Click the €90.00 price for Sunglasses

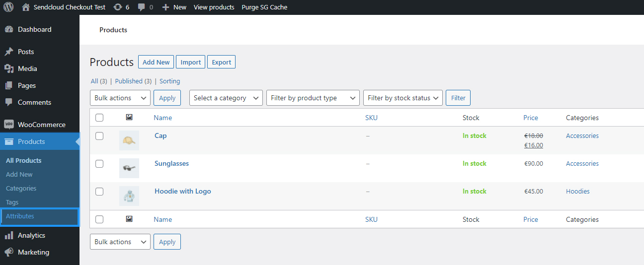click(534, 163)
